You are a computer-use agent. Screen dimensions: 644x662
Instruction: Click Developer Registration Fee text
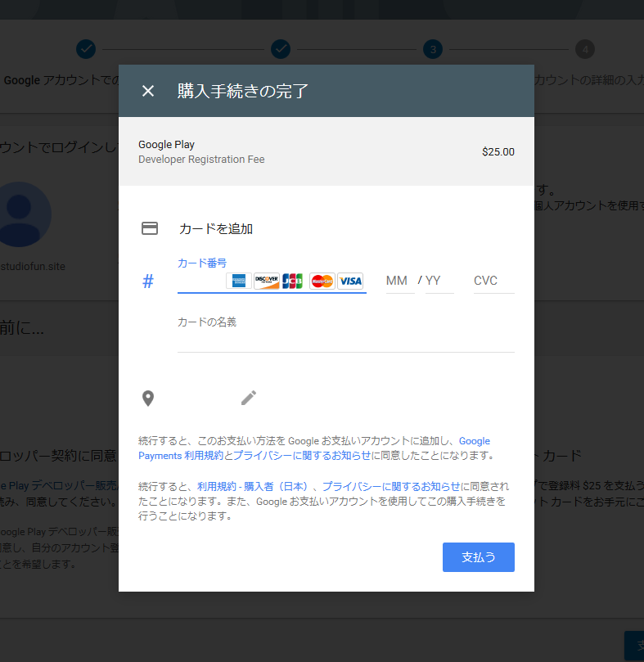201,160
